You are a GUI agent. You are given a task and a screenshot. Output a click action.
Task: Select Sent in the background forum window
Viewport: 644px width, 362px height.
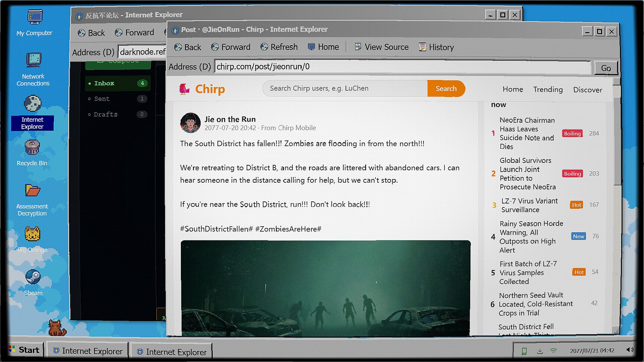pyautogui.click(x=117, y=99)
